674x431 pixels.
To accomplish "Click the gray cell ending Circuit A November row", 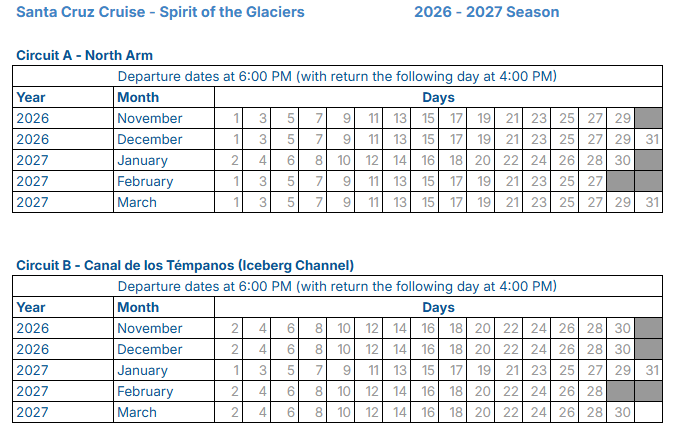I will tap(649, 118).
